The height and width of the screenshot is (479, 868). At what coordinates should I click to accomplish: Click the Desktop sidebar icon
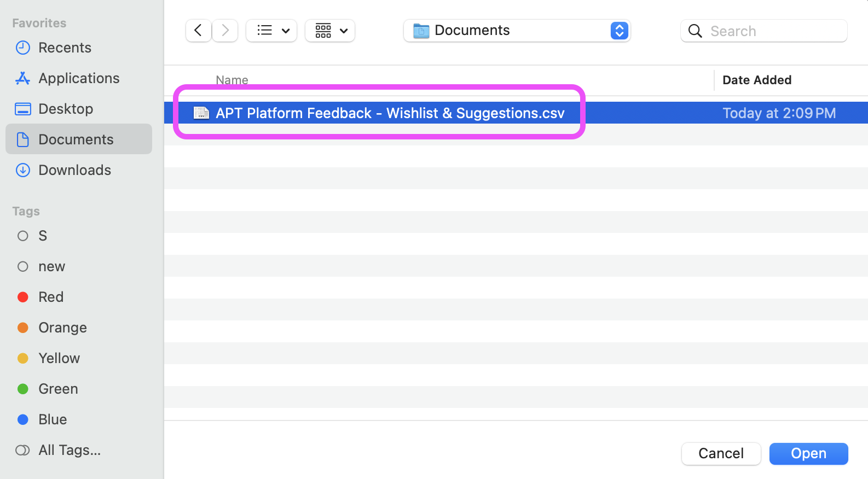(x=23, y=109)
